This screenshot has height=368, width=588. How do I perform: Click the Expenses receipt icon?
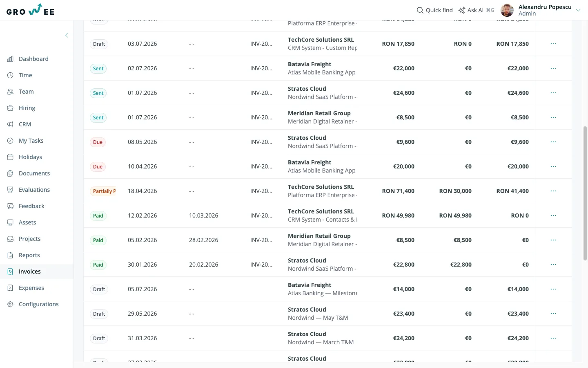coord(10,288)
